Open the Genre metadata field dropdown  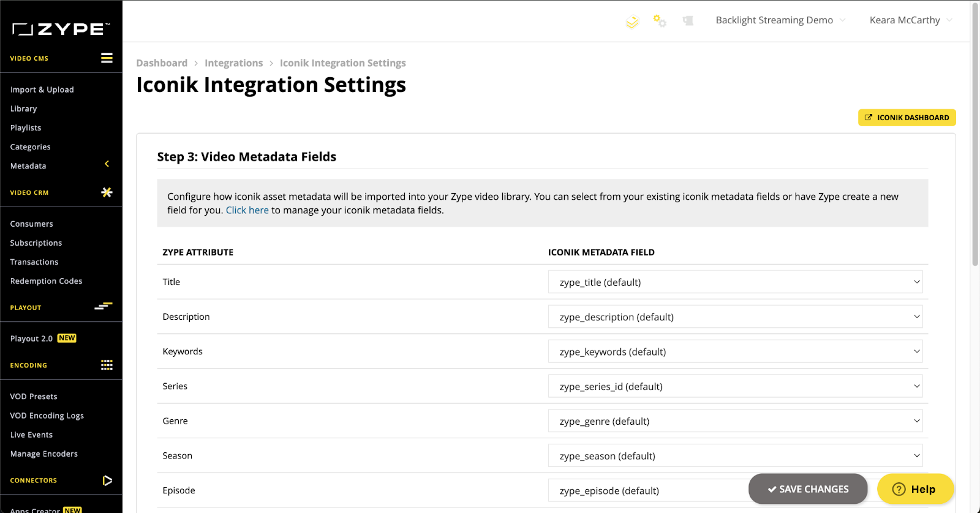(735, 421)
